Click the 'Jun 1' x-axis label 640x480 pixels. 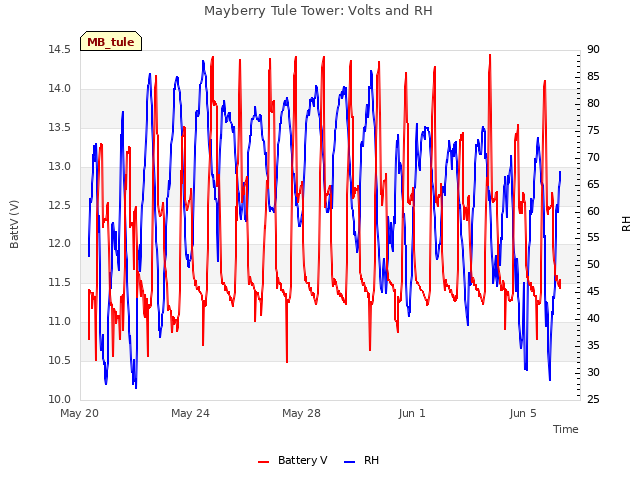[x=412, y=413]
